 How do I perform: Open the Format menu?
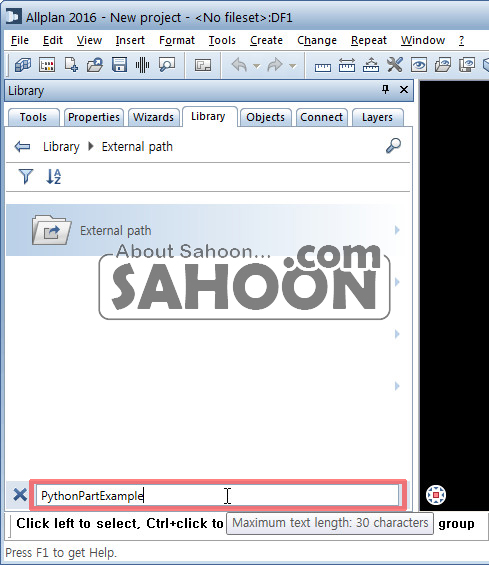pyautogui.click(x=177, y=40)
